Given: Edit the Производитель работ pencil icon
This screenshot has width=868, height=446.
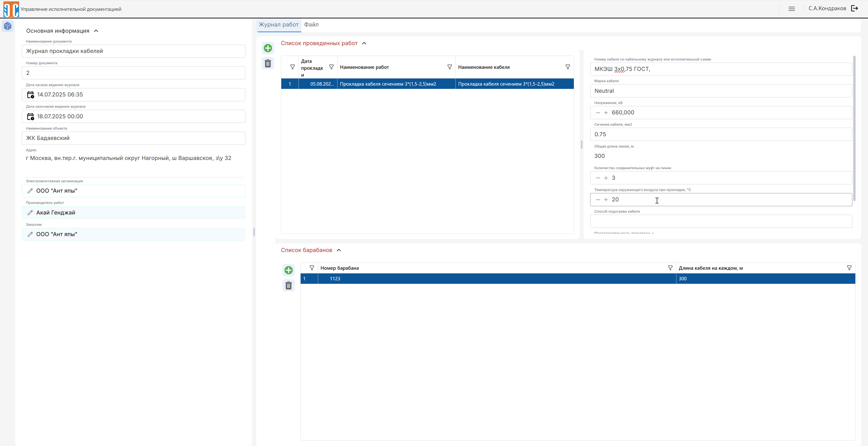Looking at the screenshot, I should 30,213.
